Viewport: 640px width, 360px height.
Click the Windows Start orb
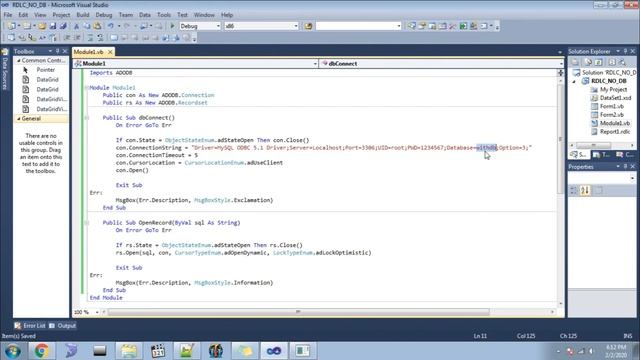(13, 351)
